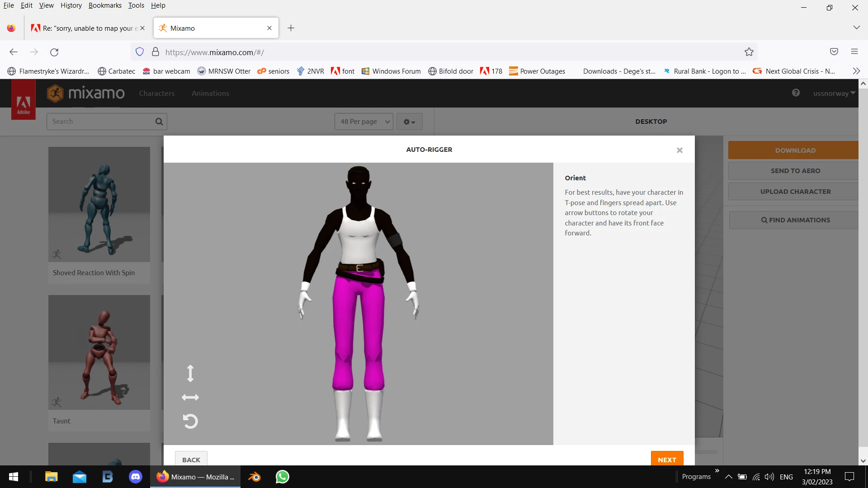
Task: Open the Firefox hamburger menu
Action: coord(854,52)
